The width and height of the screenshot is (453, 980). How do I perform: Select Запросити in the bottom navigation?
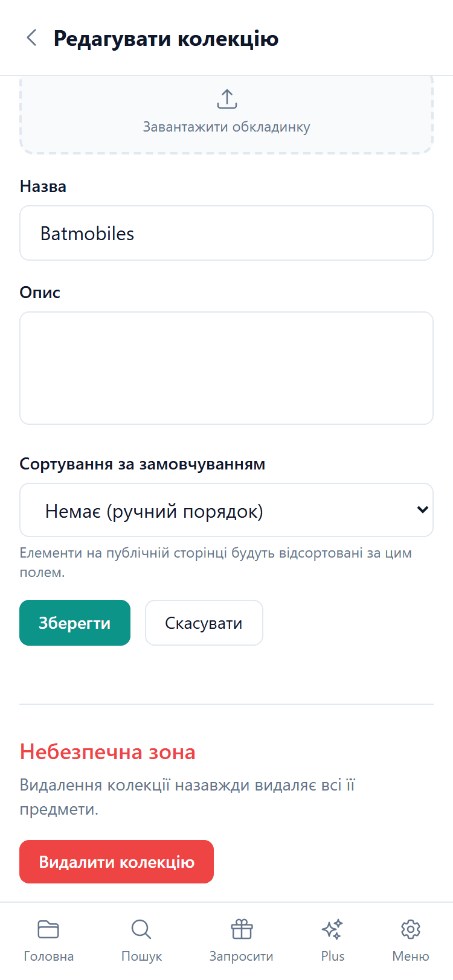[x=242, y=939]
